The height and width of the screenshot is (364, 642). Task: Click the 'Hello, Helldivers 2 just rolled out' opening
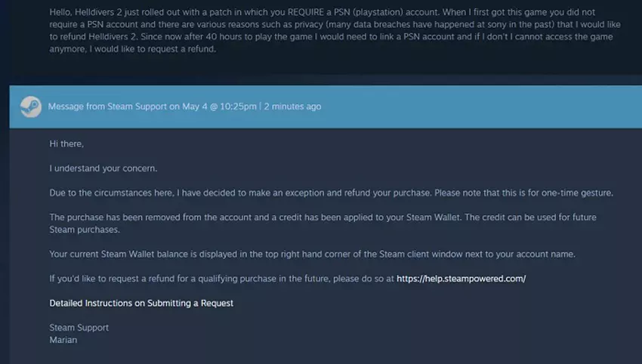tap(121, 13)
